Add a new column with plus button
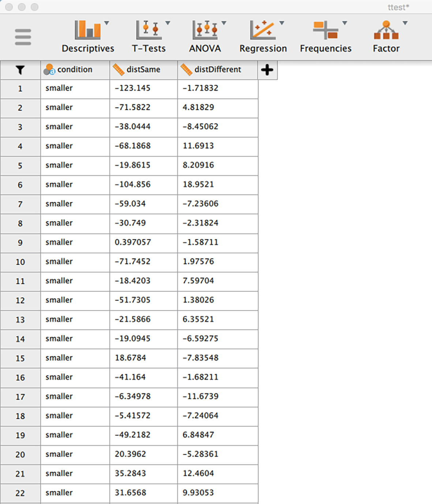Image resolution: width=432 pixels, height=504 pixels. 267,70
